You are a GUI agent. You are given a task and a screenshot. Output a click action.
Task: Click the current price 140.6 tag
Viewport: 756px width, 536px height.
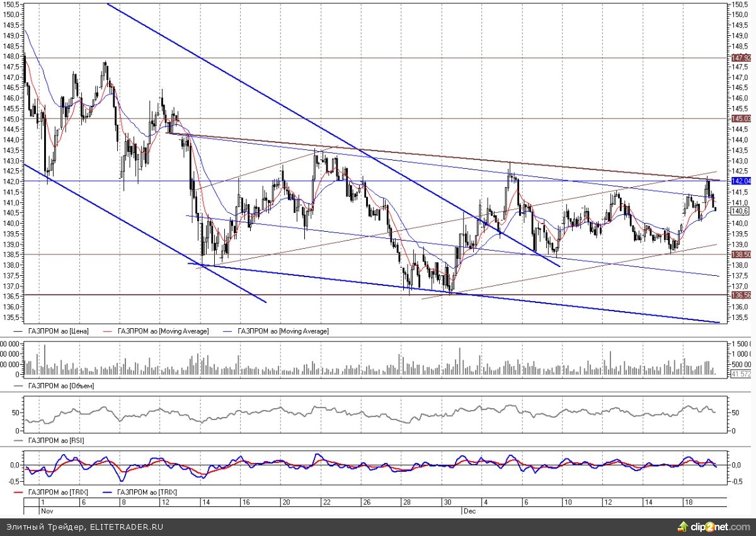click(739, 212)
